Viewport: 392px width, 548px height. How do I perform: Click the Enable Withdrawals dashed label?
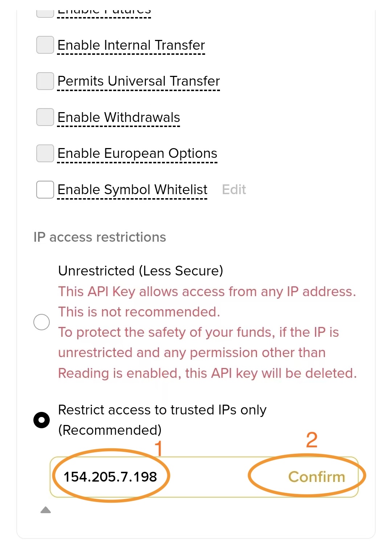pos(119,117)
